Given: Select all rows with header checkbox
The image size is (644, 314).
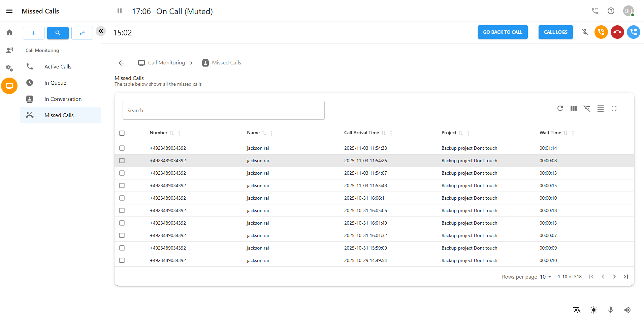Looking at the screenshot, I should coord(122,133).
